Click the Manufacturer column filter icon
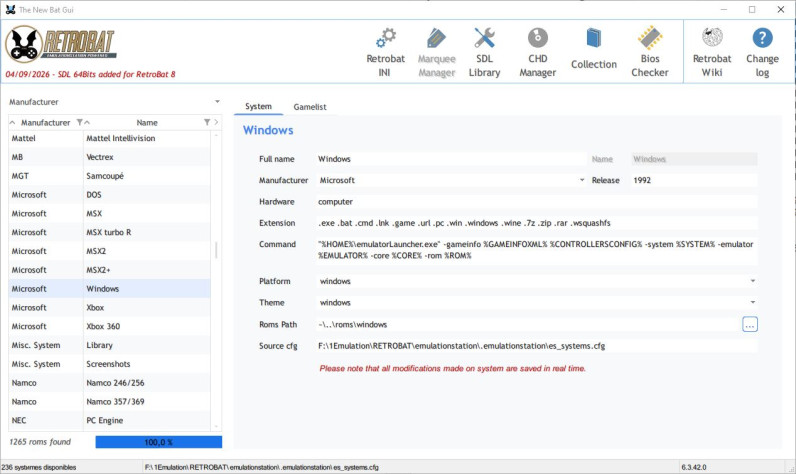796x474 pixels. pos(79,122)
